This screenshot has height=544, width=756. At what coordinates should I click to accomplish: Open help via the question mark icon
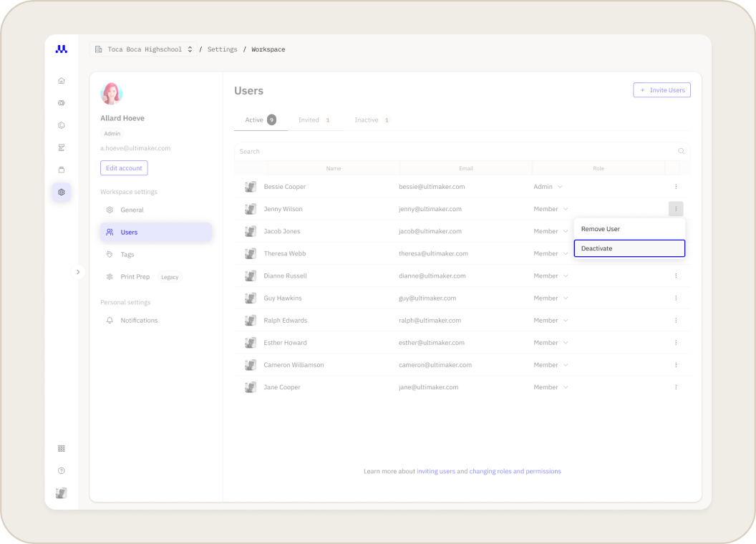pos(62,471)
